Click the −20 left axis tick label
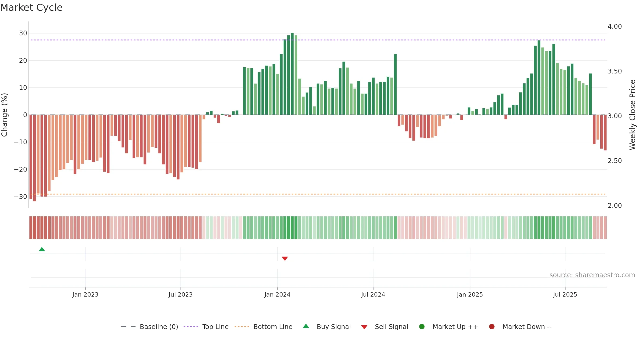 [x=21, y=169]
